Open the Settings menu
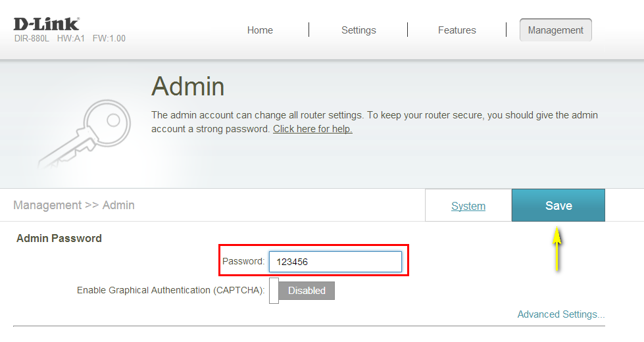 click(x=359, y=30)
